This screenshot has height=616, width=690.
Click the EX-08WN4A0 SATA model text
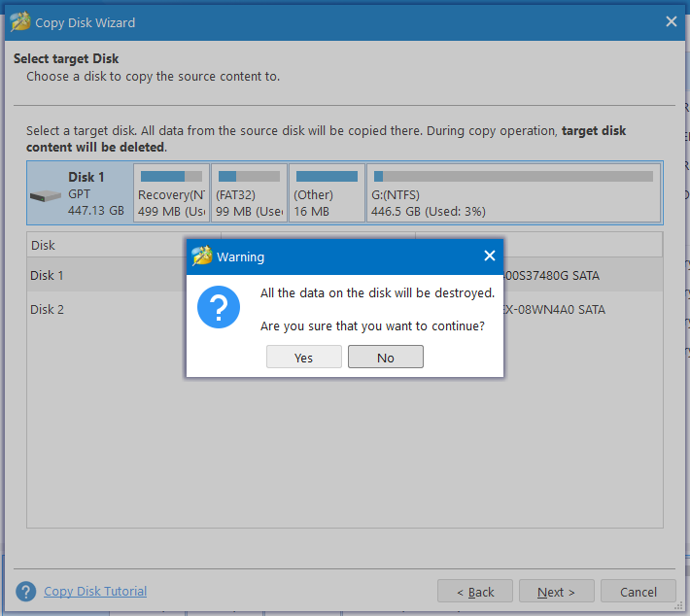[x=555, y=309]
